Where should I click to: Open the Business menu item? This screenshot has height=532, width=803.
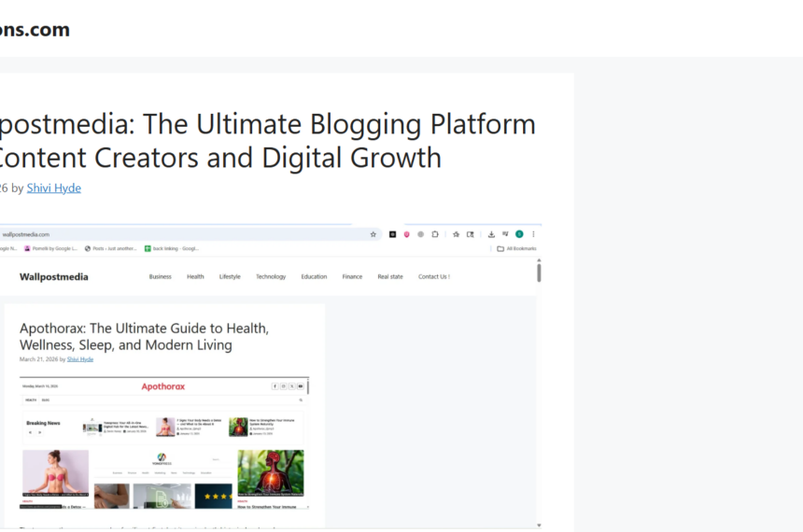click(x=160, y=276)
